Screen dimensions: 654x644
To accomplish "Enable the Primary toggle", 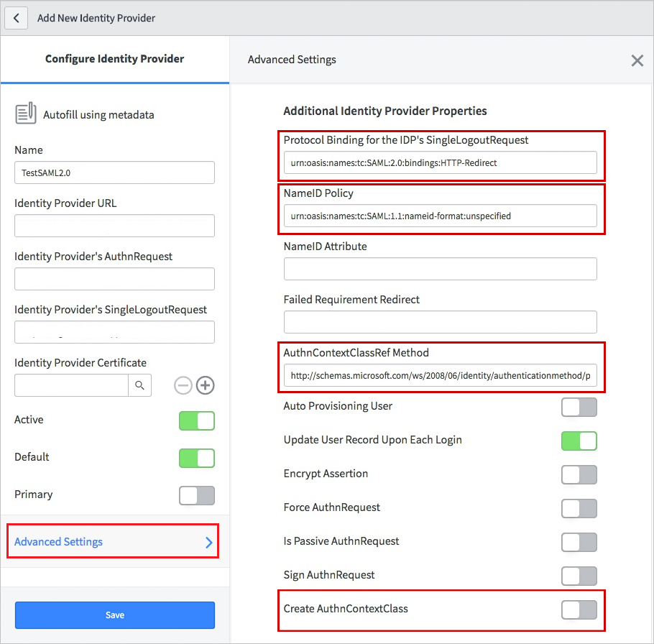I will click(196, 495).
